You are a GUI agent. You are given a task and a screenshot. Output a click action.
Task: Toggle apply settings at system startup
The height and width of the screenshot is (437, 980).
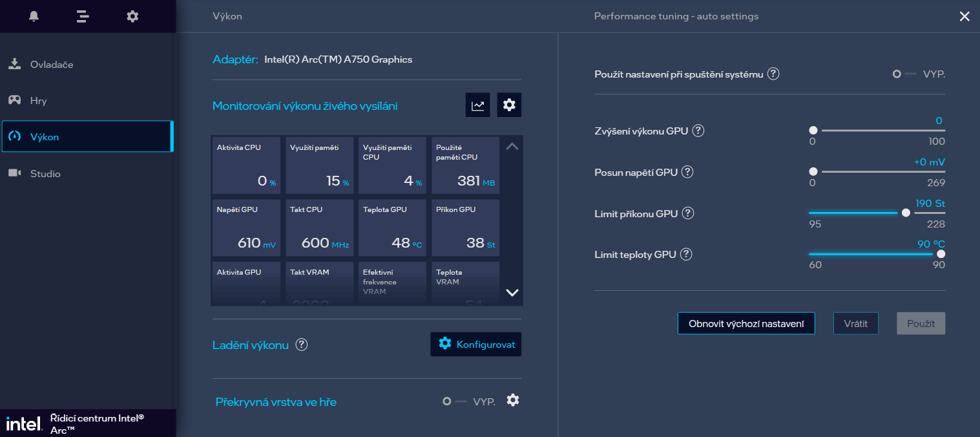904,74
